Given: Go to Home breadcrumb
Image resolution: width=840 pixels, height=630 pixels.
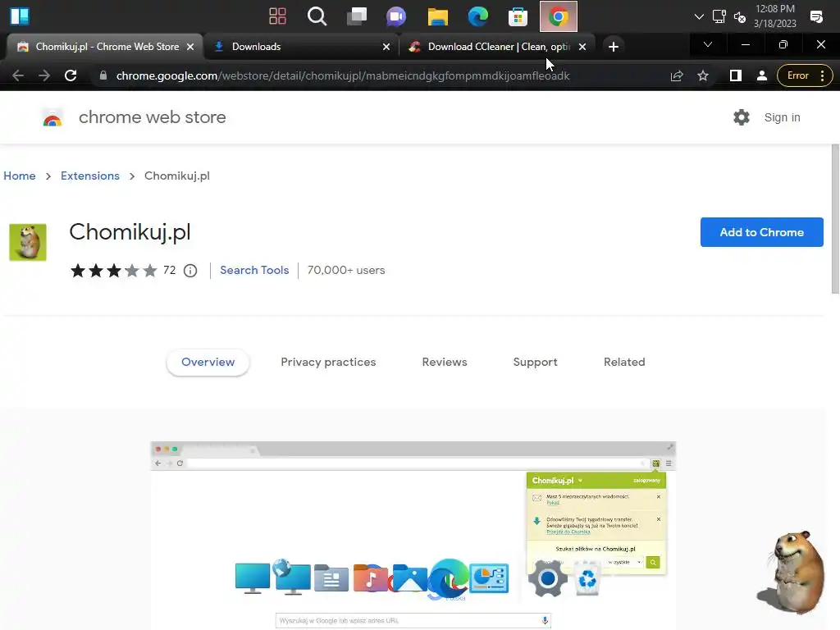Looking at the screenshot, I should tap(20, 176).
